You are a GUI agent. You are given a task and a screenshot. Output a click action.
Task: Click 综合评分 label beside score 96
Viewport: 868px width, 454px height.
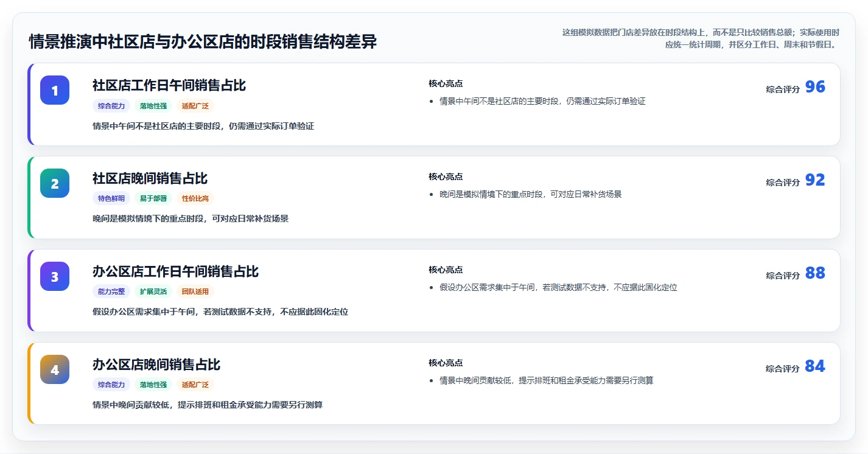pyautogui.click(x=783, y=89)
